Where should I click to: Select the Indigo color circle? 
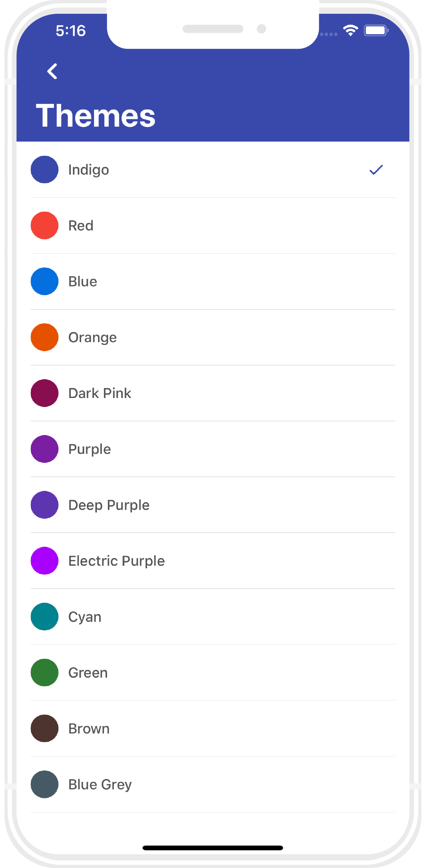[44, 170]
